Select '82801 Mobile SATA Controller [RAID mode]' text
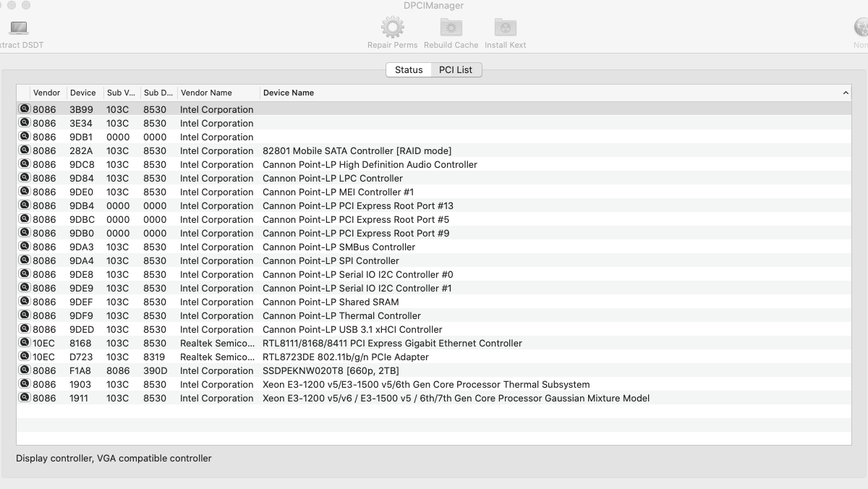The height and width of the screenshot is (489, 868). pyautogui.click(x=357, y=150)
